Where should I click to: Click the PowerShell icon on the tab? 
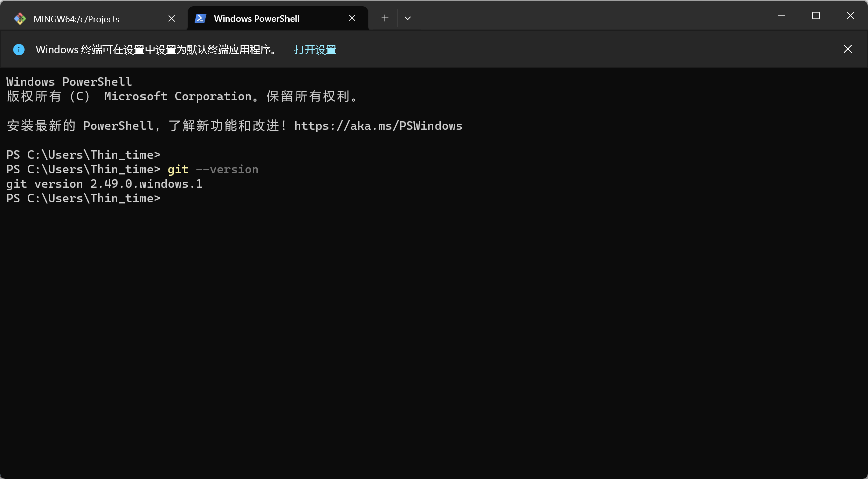201,18
